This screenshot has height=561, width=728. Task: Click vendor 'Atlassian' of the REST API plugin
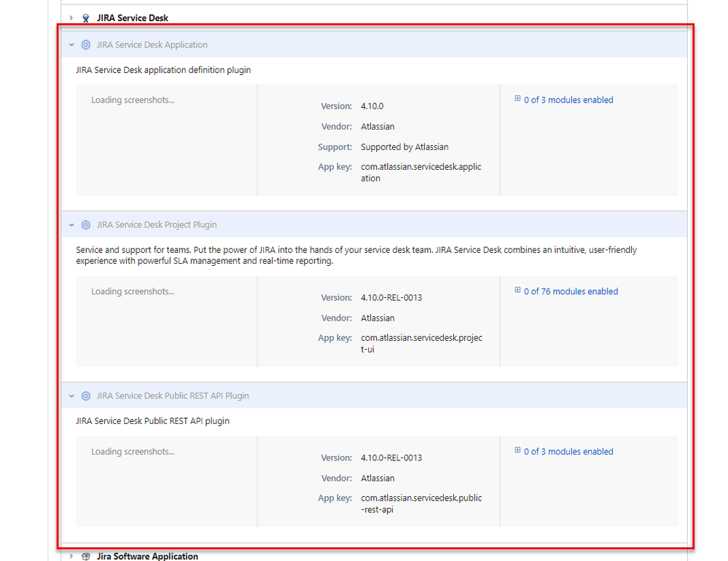pos(377,479)
